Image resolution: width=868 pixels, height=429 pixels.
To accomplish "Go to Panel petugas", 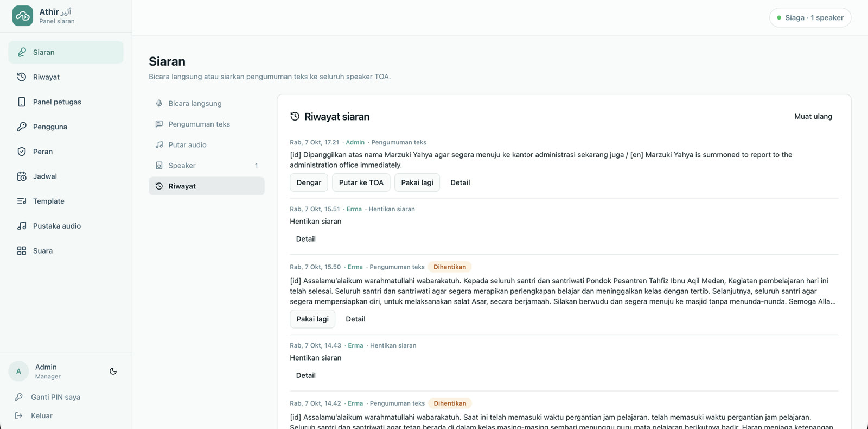I will coord(66,102).
